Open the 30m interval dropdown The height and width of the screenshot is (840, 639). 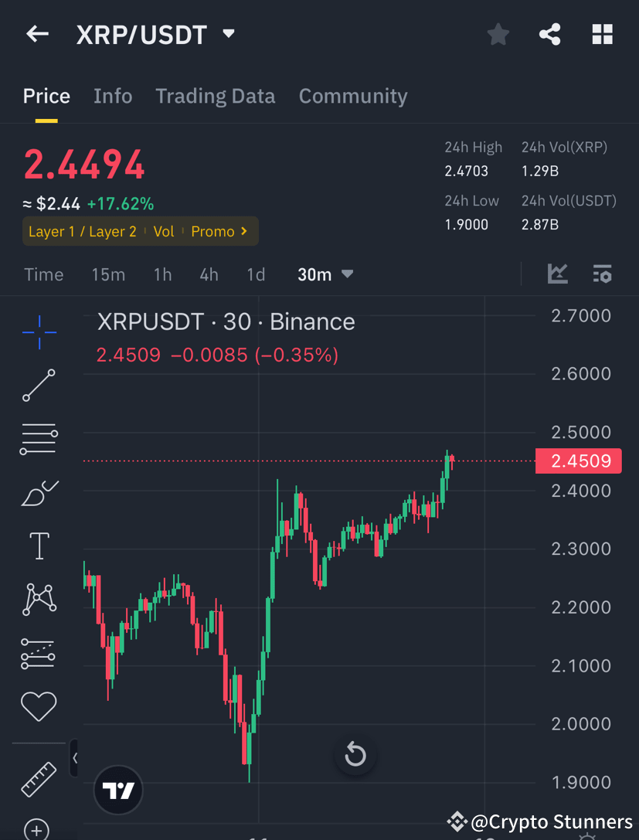(325, 274)
